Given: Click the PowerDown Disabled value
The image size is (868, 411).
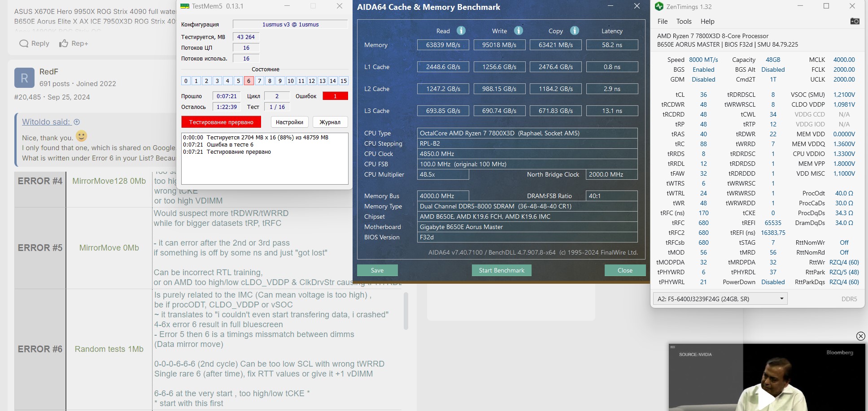Looking at the screenshot, I should coord(773,282).
